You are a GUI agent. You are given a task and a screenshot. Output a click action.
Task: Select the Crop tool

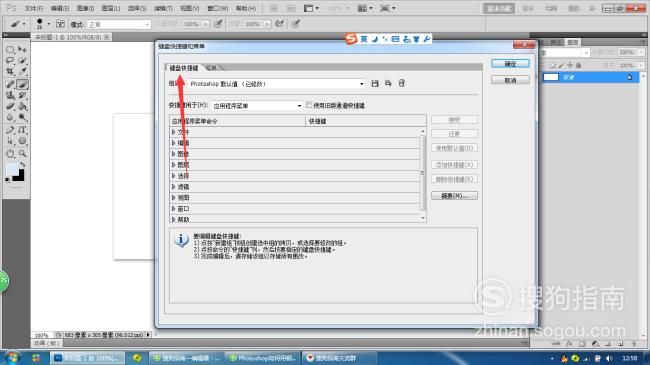(x=10, y=72)
